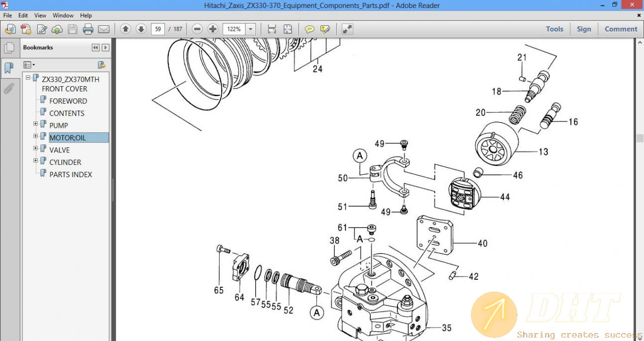Image resolution: width=644 pixels, height=341 pixels.
Task: Add a sticky note comment
Action: [310, 29]
